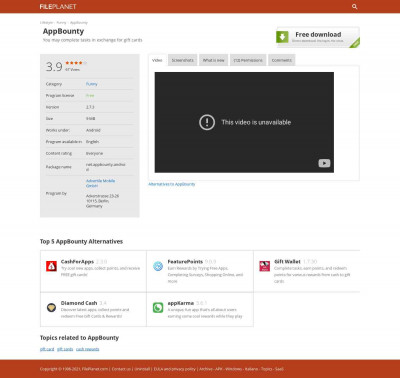Open the Topics footer link

(x=267, y=369)
